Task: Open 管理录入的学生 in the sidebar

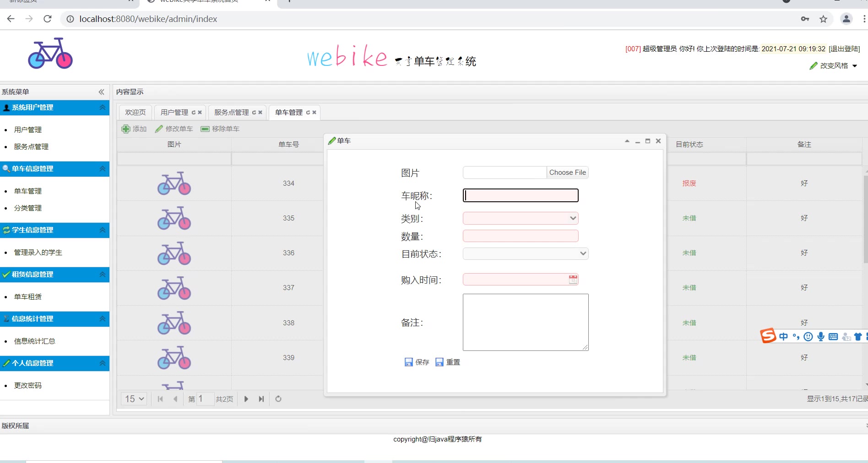Action: (x=38, y=253)
